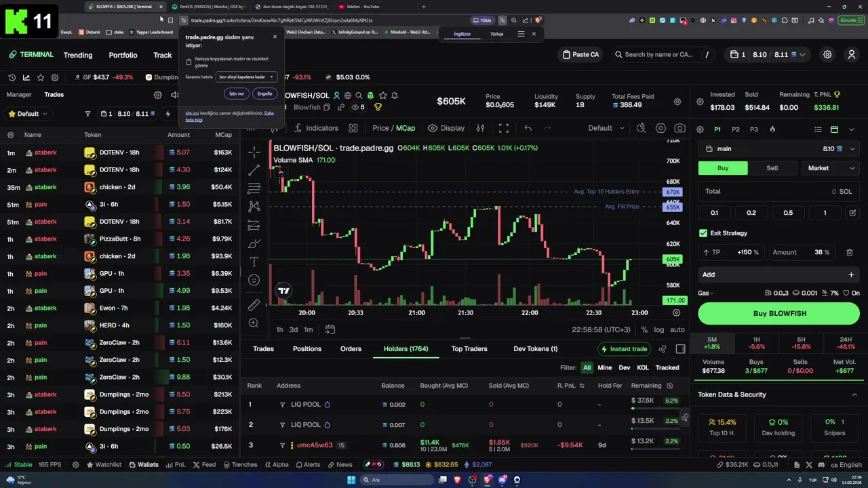Screen dimensions: 868x488
Task: Select the crosshair cursor tool on chart
Action: click(254, 152)
